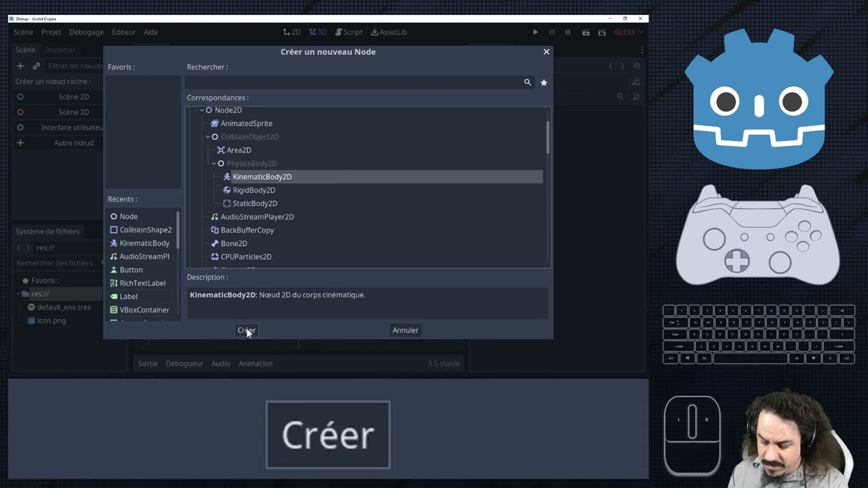Click the BackBufferCopy node icon
This screenshot has height=488, width=868.
[214, 230]
